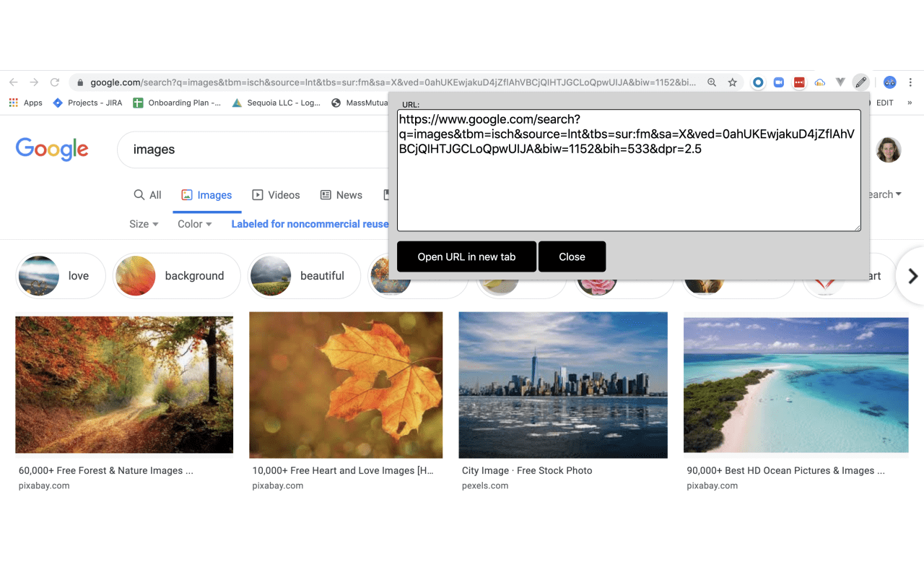Open the Size filter dropdown
The height and width of the screenshot is (578, 924).
(x=143, y=224)
